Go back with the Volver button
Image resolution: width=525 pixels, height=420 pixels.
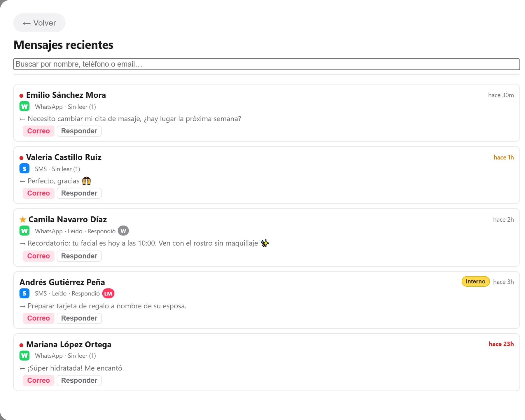39,23
